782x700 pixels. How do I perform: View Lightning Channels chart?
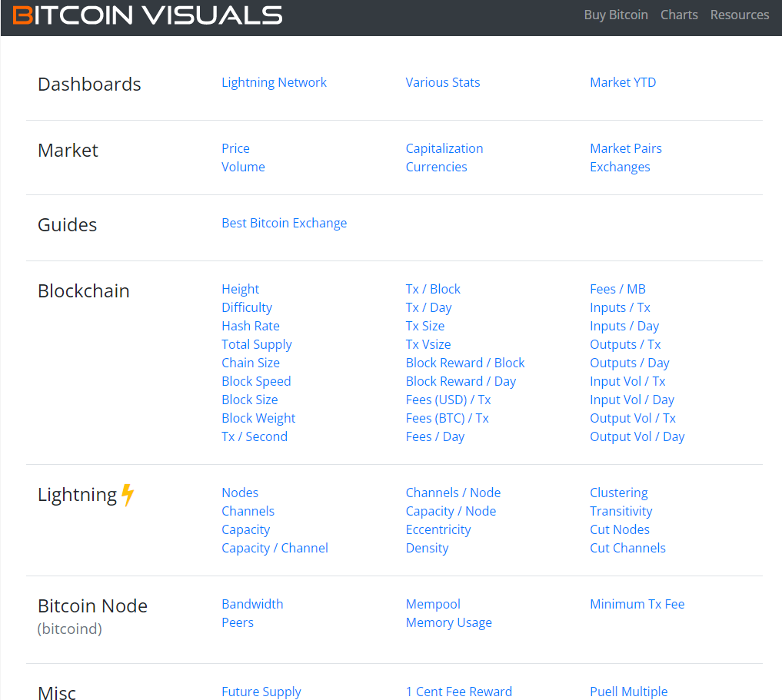248,511
